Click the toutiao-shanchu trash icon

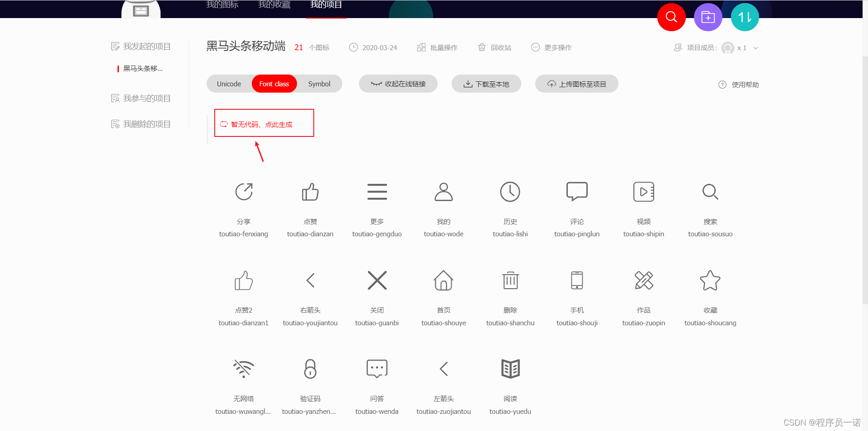click(x=510, y=280)
